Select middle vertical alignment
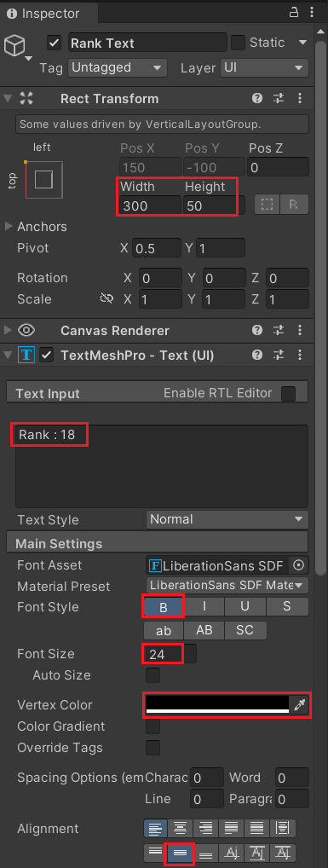The height and width of the screenshot is (868, 328). click(x=181, y=853)
